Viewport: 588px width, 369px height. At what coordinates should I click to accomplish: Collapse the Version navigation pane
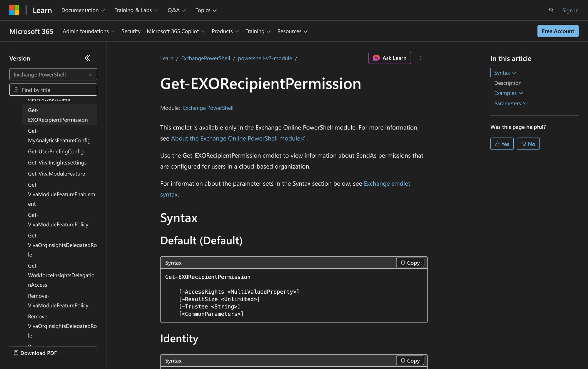87,58
